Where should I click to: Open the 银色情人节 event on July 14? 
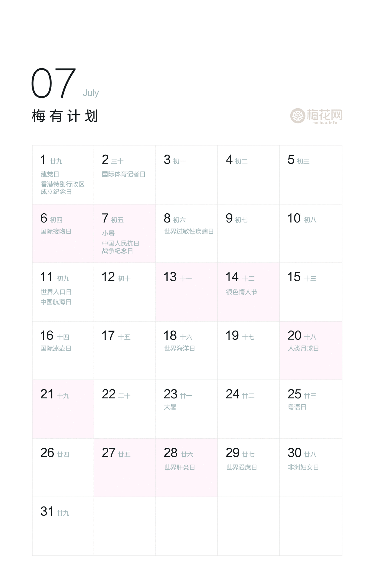pyautogui.click(x=242, y=292)
